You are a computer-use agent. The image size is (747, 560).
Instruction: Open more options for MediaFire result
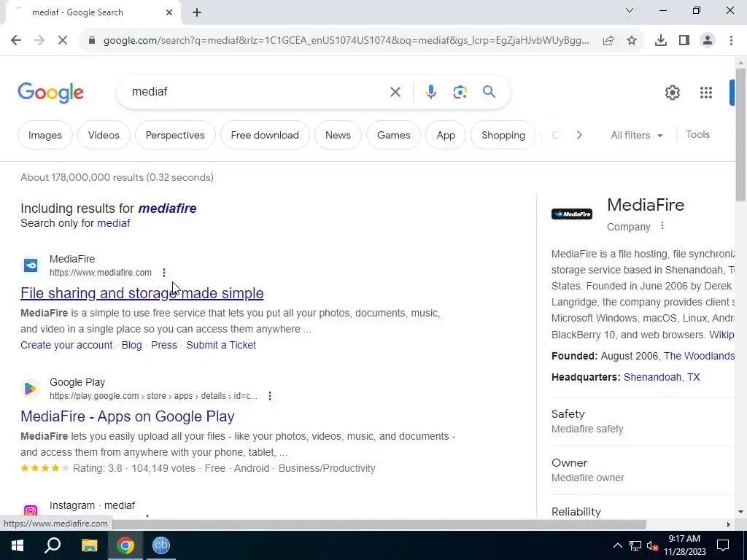164,273
